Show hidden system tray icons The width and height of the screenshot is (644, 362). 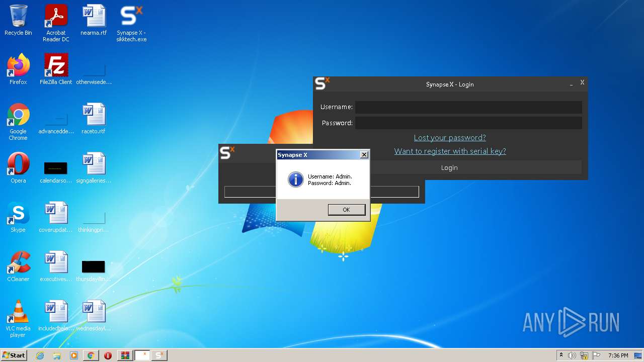point(561,355)
